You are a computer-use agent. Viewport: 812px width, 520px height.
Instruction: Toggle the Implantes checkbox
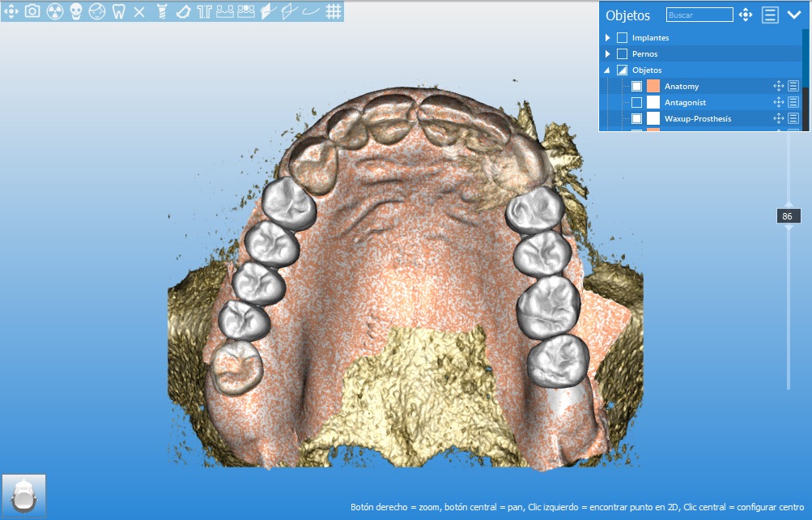coord(623,37)
